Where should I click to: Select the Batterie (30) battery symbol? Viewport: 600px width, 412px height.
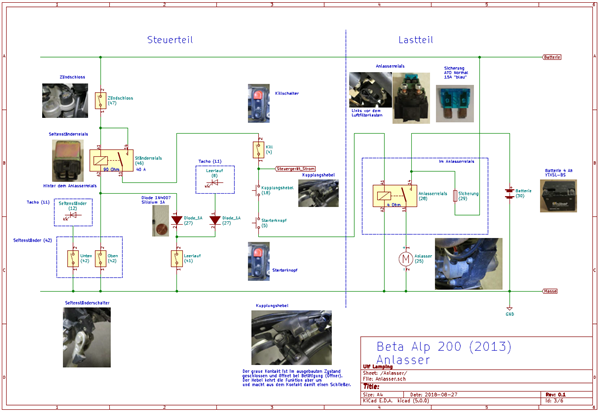point(509,194)
